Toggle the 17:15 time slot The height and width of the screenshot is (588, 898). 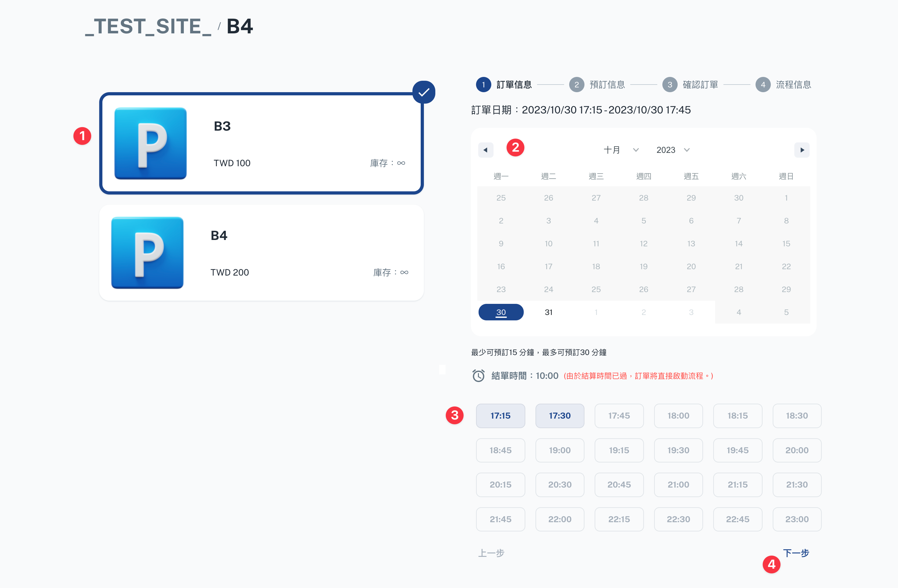click(500, 416)
